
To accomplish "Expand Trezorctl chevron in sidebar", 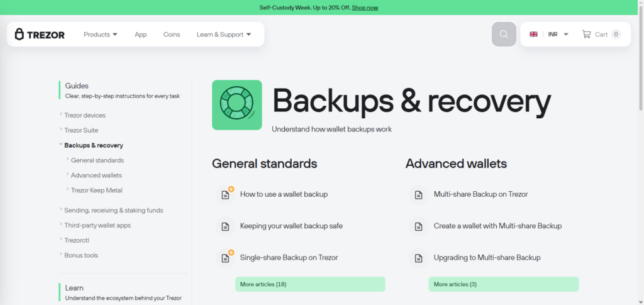I will click(61, 240).
